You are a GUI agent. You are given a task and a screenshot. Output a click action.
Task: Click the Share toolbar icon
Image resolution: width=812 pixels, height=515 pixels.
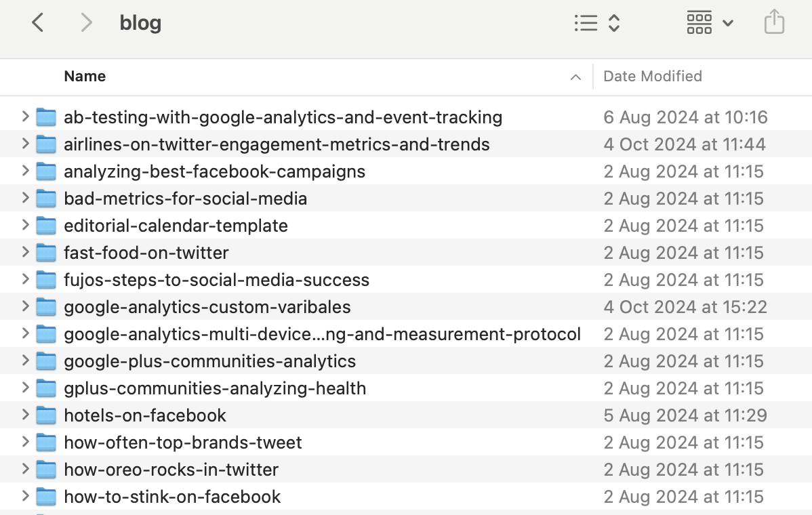coord(774,23)
